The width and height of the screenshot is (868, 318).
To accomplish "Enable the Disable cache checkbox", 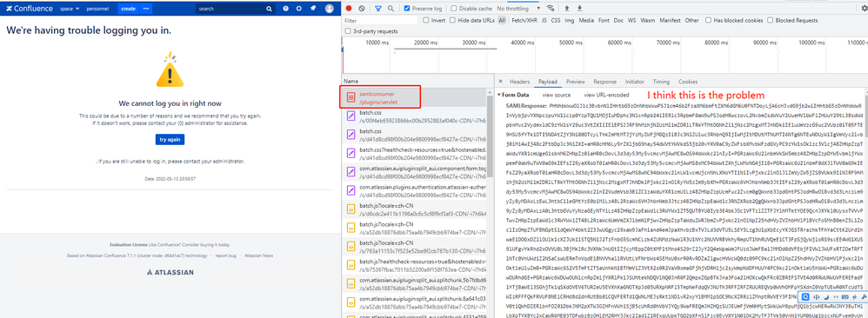I will point(453,9).
